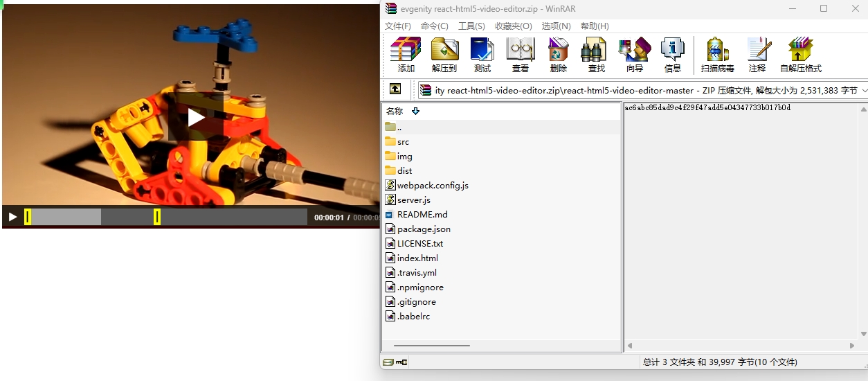Select the parent folder '..' row
The image size is (868, 381).
coord(501,127)
